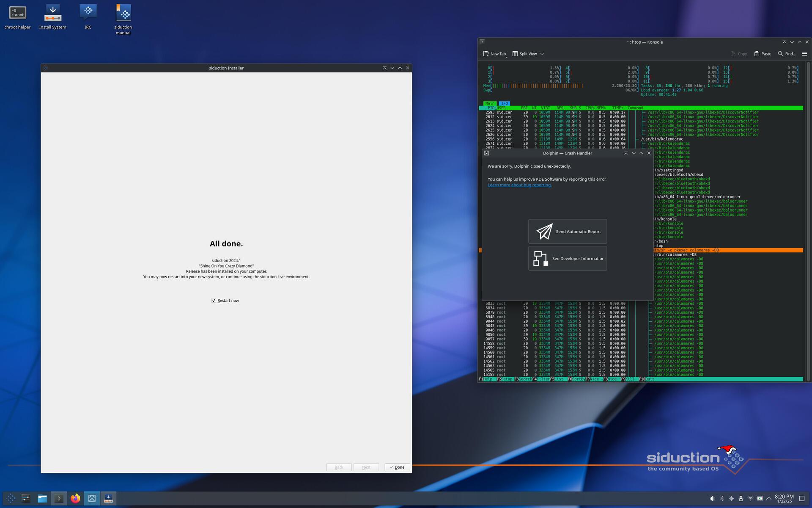Screen dimensions: 812x508
Task: Open the Konsole hamburger menu
Action: [x=804, y=54]
